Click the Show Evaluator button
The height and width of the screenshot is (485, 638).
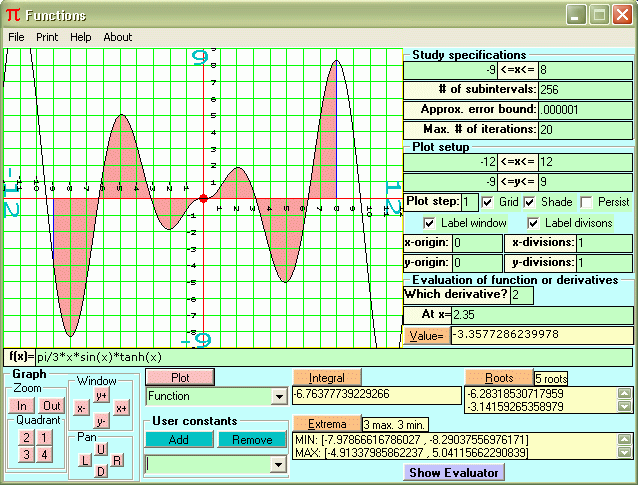tap(453, 472)
